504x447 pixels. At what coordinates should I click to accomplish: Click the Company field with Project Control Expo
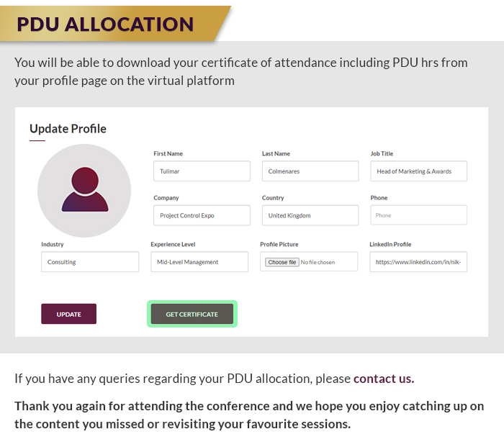point(202,215)
